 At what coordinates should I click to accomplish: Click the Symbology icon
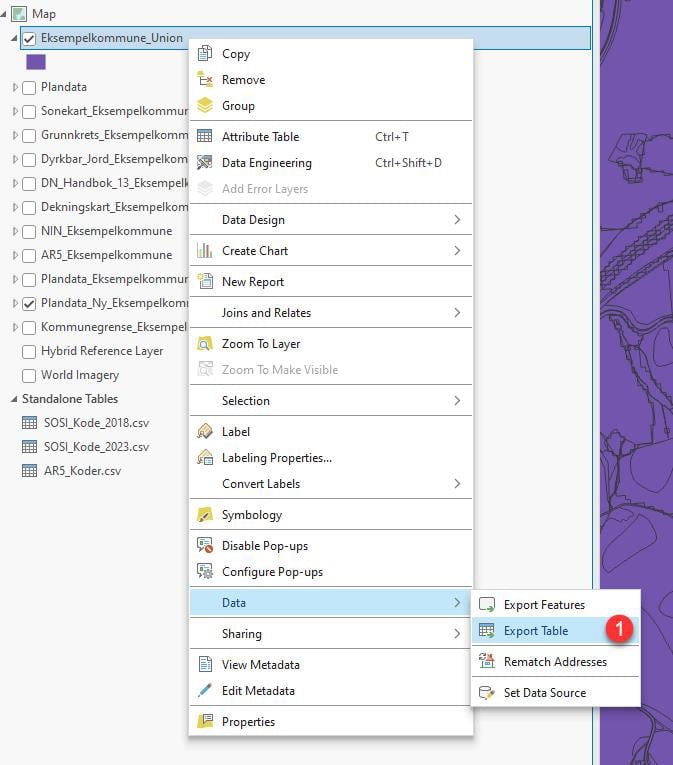click(x=205, y=515)
